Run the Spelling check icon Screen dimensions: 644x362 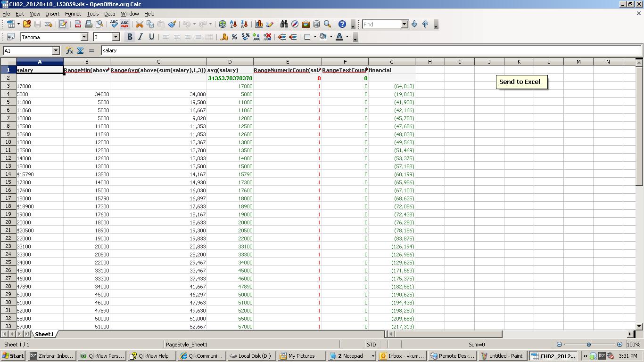click(114, 24)
